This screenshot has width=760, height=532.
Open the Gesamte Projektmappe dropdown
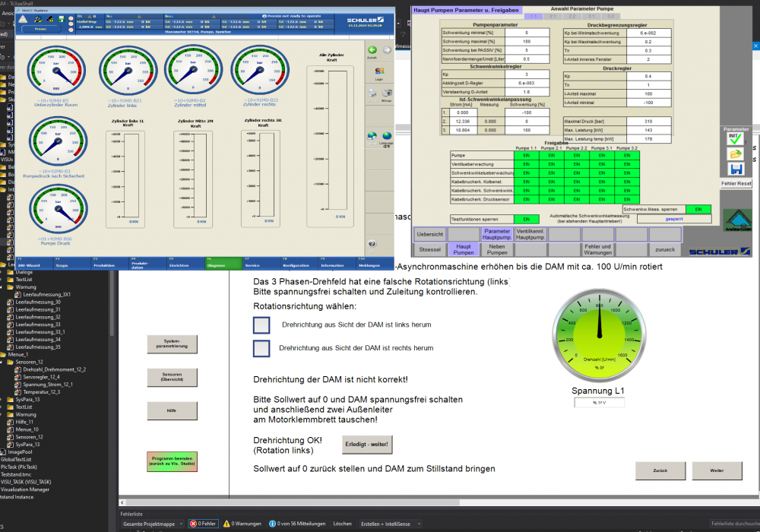[154, 524]
